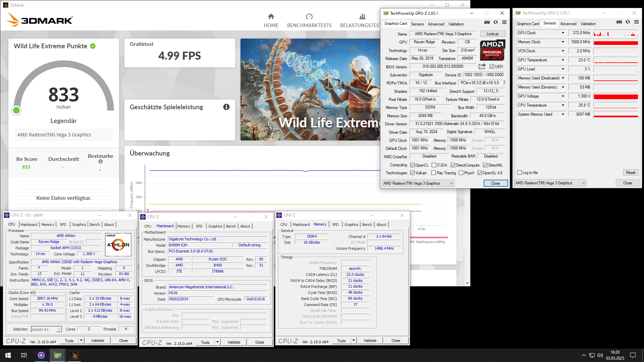Open GPU selector dropdown in GPU-Z Graphics Card window
The image size is (644, 362).
click(x=418, y=183)
